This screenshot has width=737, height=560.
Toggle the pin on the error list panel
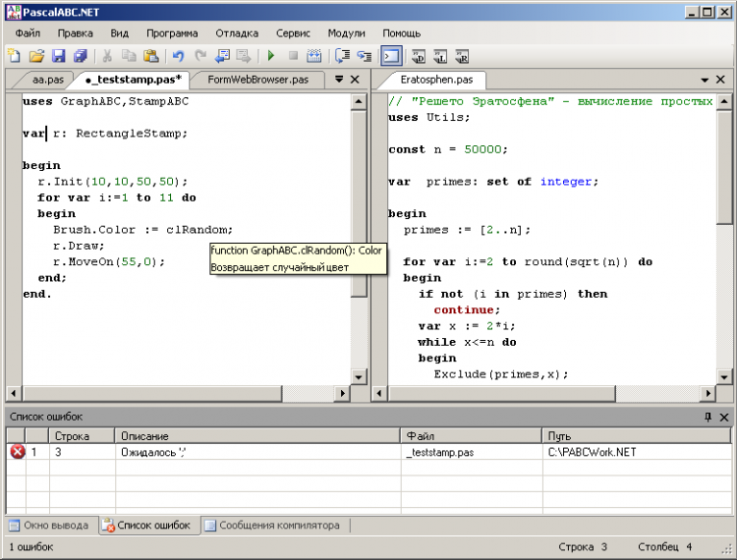(708, 418)
